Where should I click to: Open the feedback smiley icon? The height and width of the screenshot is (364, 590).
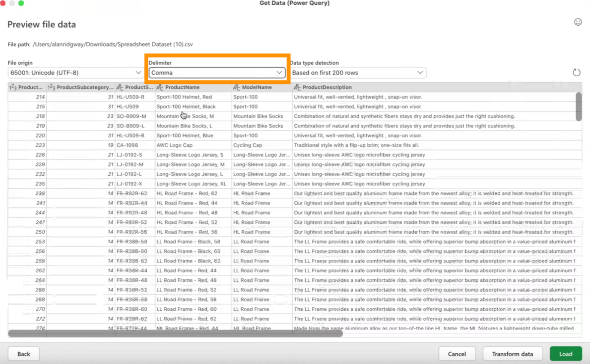(x=578, y=21)
